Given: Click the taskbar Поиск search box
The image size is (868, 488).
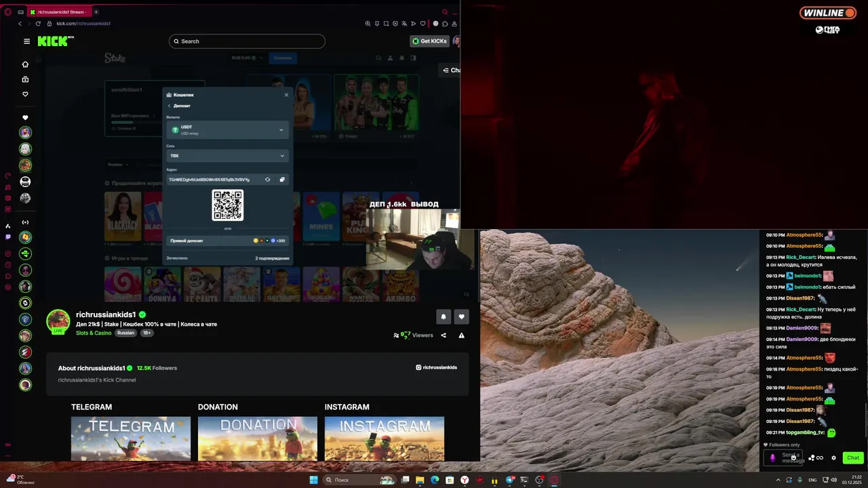Looking at the screenshot, I should pyautogui.click(x=359, y=480).
